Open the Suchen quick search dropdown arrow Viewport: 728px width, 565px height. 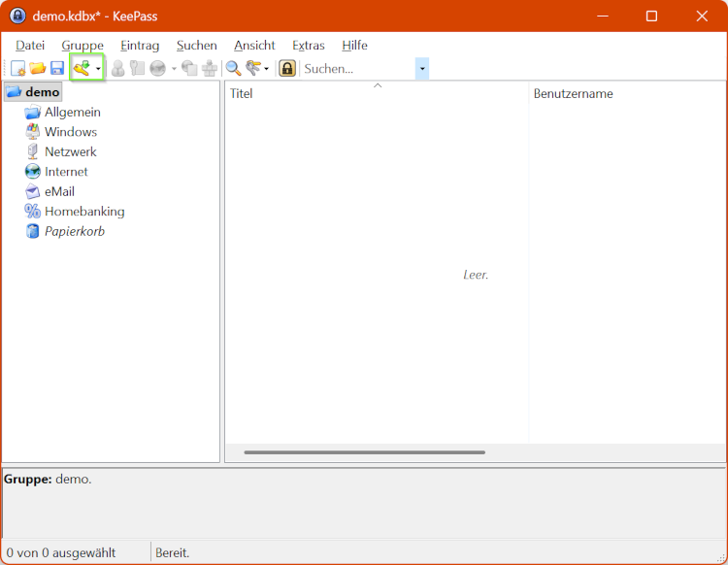pos(422,69)
